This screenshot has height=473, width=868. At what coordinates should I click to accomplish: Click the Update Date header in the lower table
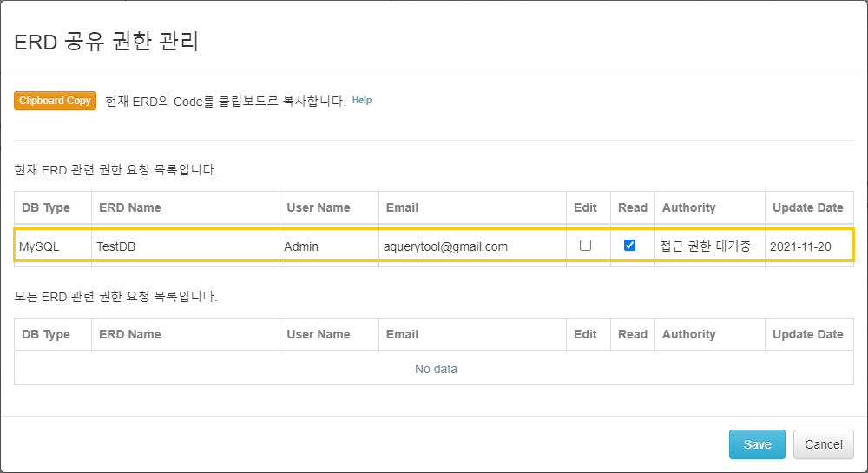(807, 334)
